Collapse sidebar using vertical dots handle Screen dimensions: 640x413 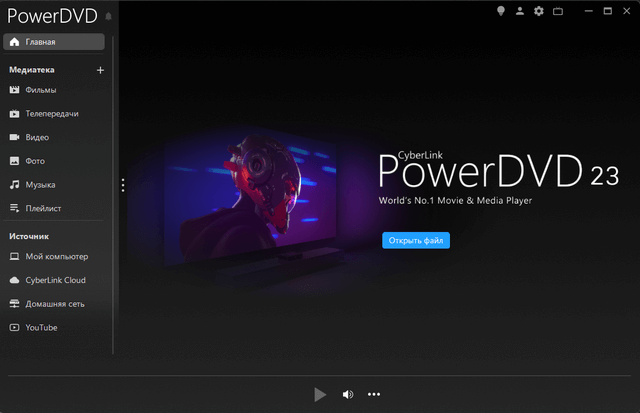tap(122, 185)
